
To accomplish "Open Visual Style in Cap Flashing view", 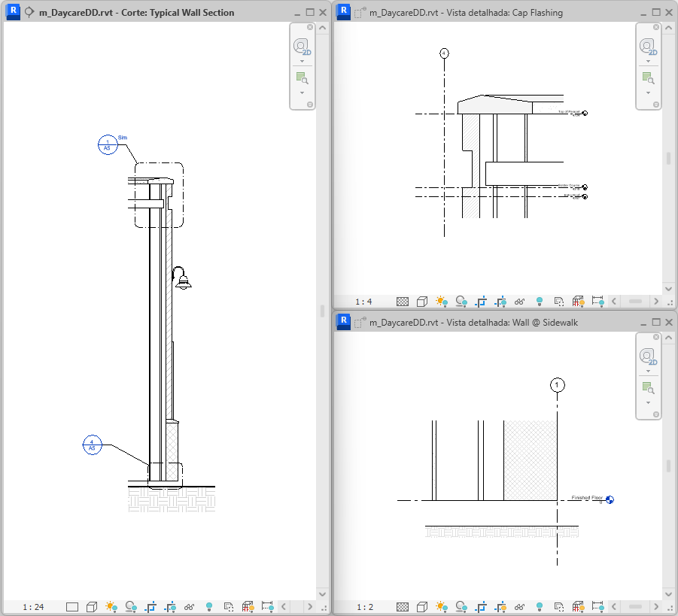I will tap(422, 302).
